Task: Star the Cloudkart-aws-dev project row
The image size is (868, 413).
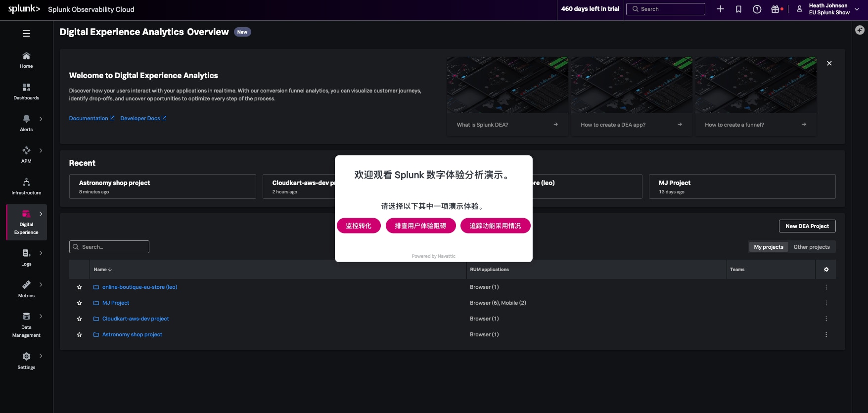Action: [79, 319]
